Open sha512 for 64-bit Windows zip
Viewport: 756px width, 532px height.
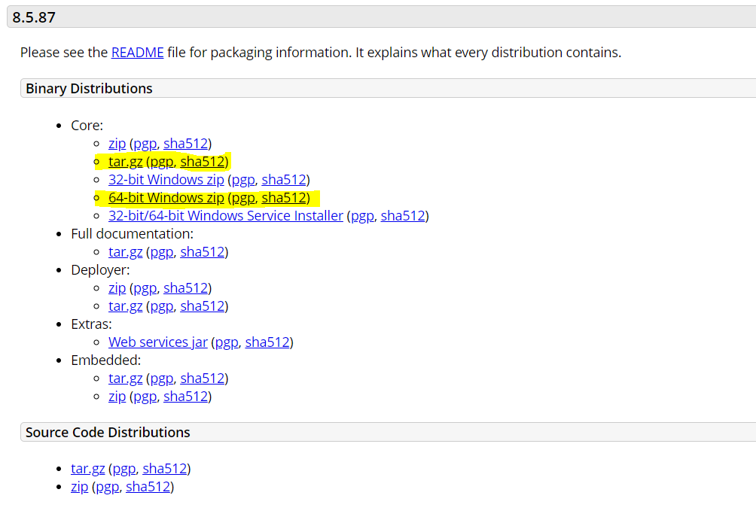click(284, 198)
